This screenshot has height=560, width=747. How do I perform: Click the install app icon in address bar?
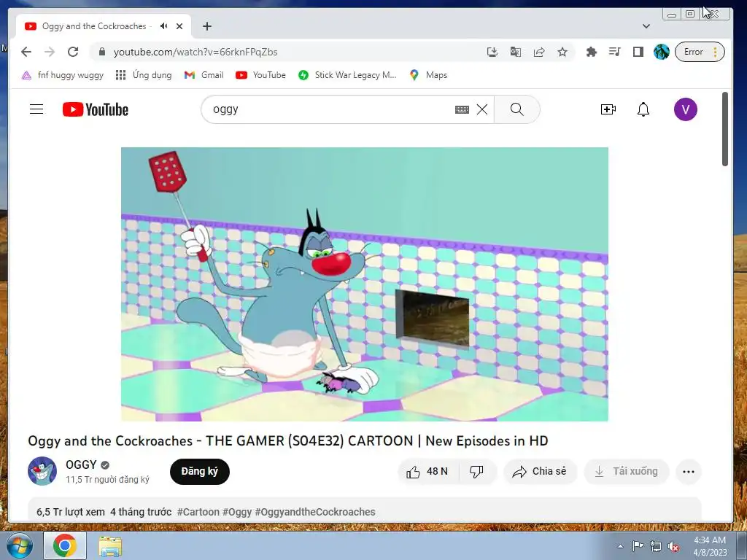(x=492, y=52)
